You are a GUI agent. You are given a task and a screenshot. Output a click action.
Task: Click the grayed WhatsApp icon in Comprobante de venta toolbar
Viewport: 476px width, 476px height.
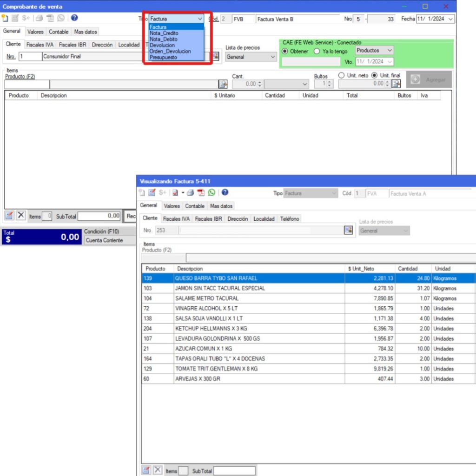point(61,18)
